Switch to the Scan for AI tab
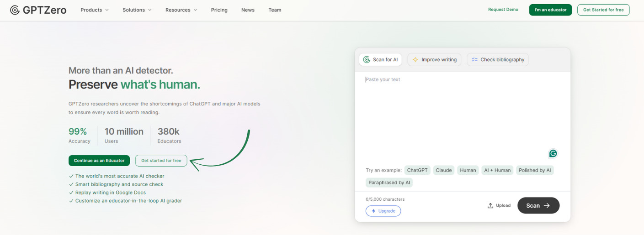This screenshot has width=644, height=235. [x=380, y=60]
